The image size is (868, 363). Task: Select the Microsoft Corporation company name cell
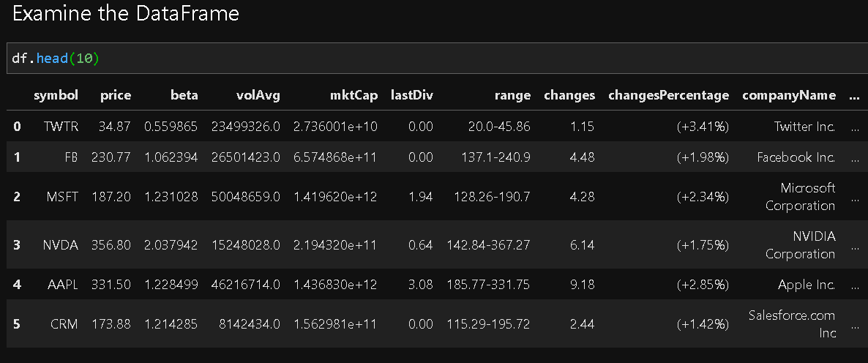[x=800, y=197]
